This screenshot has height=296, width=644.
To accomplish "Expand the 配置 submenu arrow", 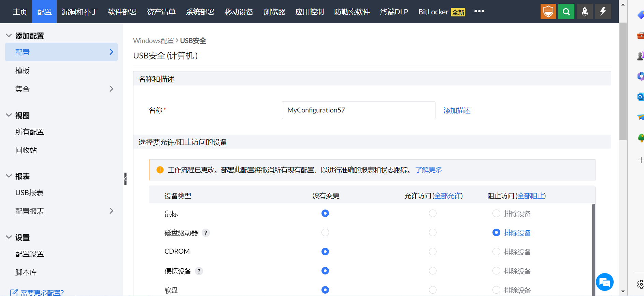I will (x=111, y=52).
